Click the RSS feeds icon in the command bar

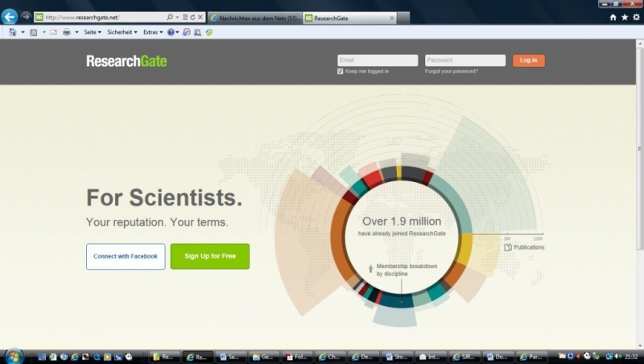click(x=34, y=32)
